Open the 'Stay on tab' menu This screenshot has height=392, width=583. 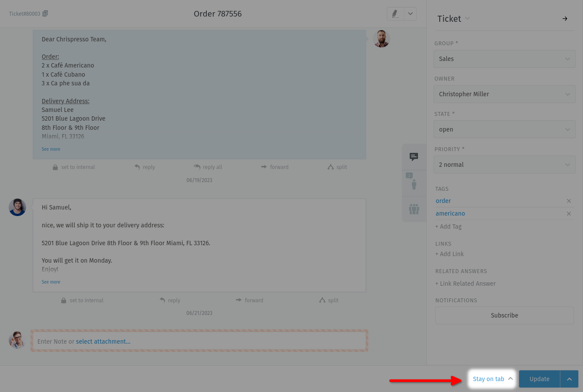pos(492,379)
